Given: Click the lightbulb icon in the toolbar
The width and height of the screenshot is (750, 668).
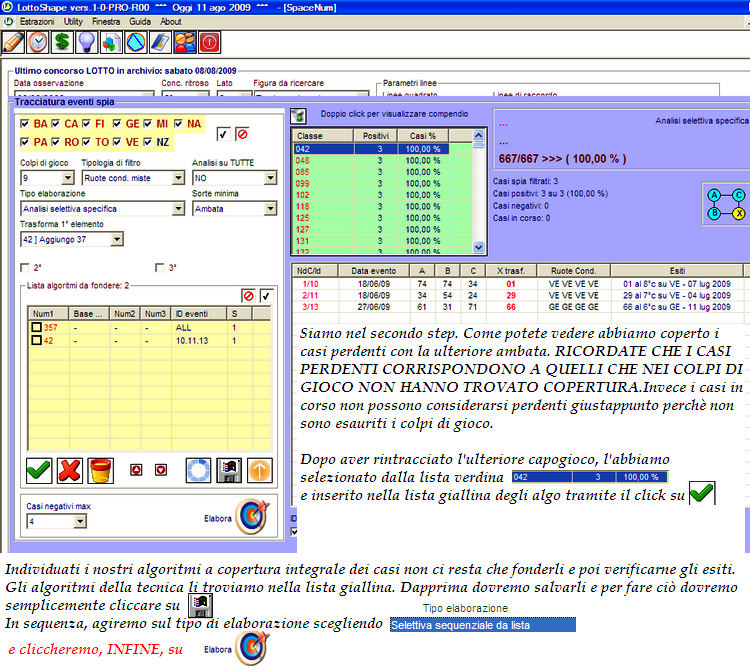Looking at the screenshot, I should tap(87, 43).
